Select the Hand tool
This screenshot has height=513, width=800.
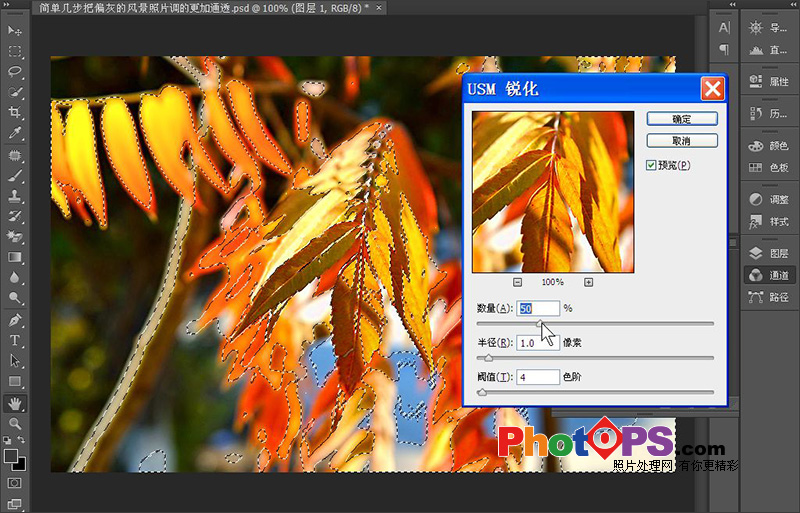14,404
